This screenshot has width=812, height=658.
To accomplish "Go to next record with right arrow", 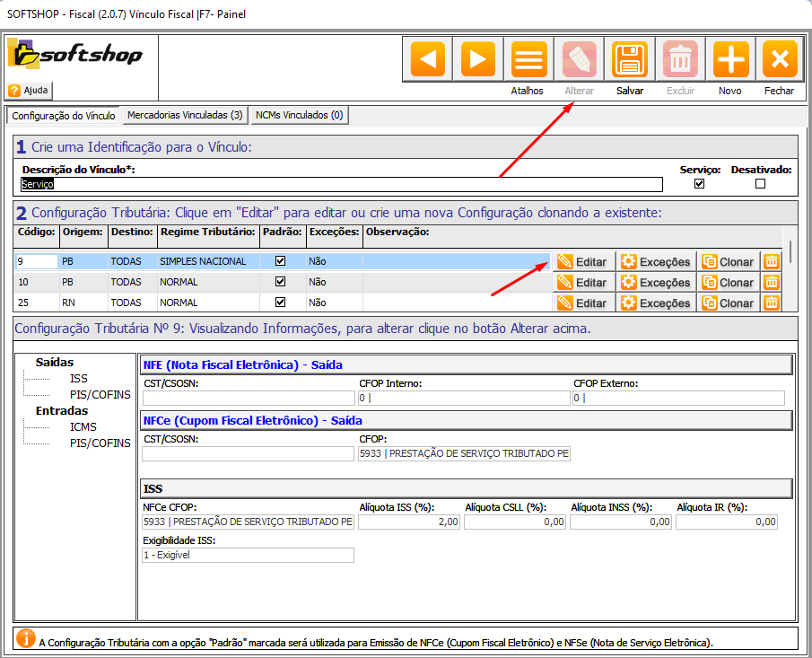I will [x=478, y=60].
